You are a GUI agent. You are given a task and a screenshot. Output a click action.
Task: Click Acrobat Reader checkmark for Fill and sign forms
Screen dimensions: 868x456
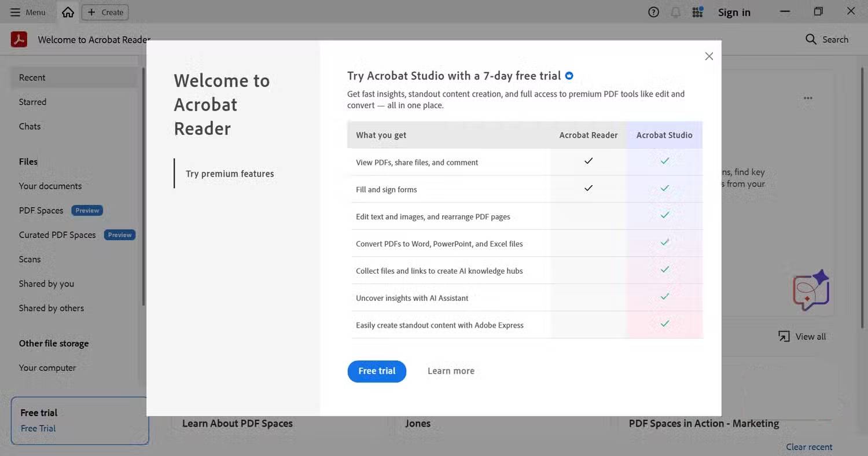pos(589,188)
